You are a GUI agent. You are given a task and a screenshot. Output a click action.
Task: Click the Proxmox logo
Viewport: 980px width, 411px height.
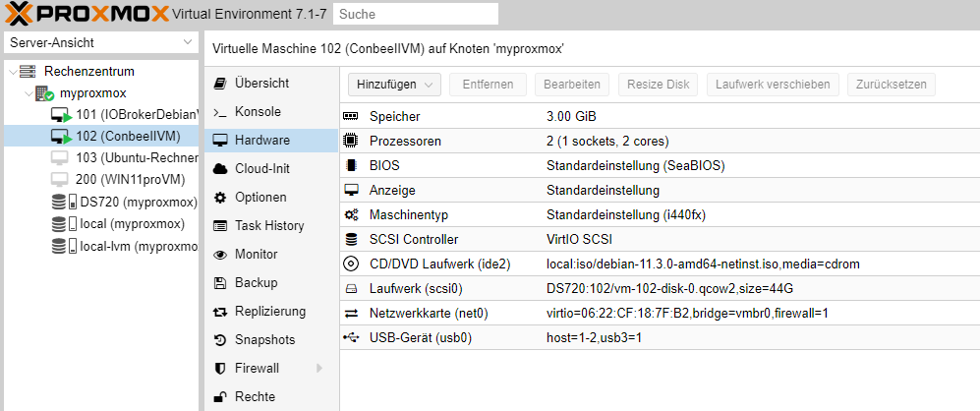click(87, 13)
